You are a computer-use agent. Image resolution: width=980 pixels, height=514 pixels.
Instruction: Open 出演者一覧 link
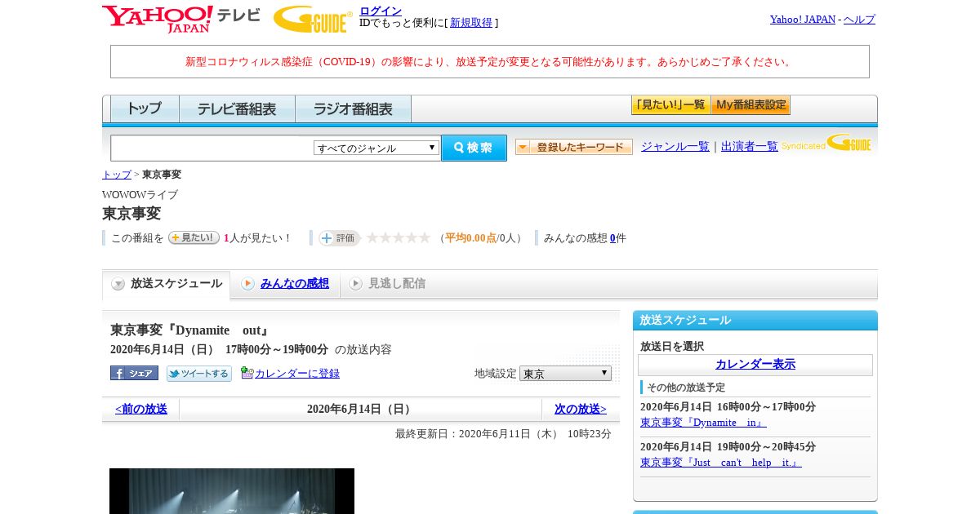750,146
